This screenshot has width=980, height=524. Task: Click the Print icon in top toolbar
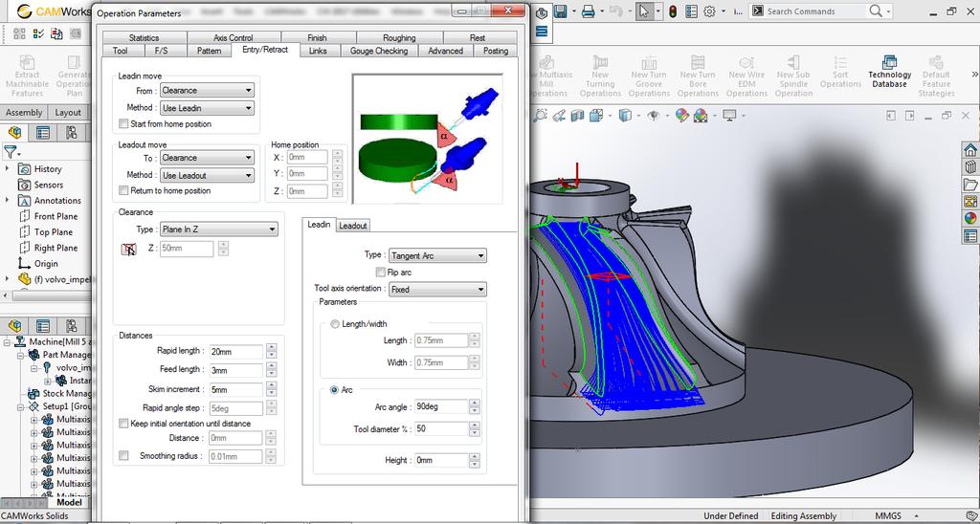click(x=589, y=11)
